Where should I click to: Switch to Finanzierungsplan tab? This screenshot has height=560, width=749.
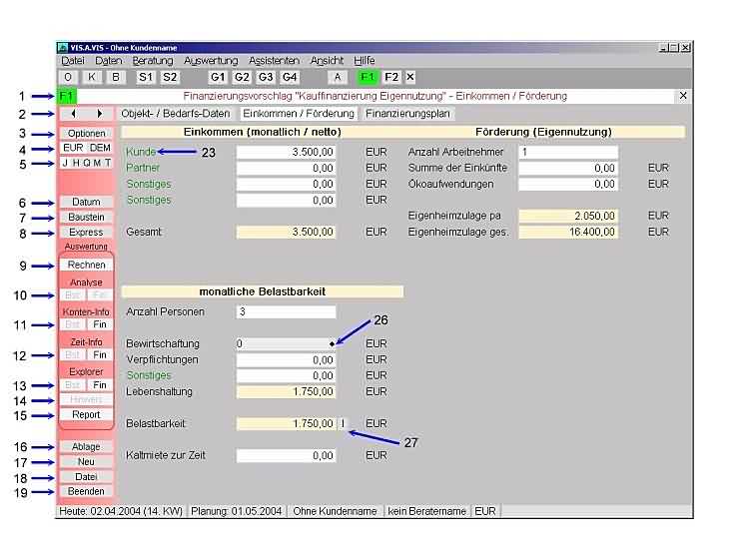pyautogui.click(x=407, y=114)
